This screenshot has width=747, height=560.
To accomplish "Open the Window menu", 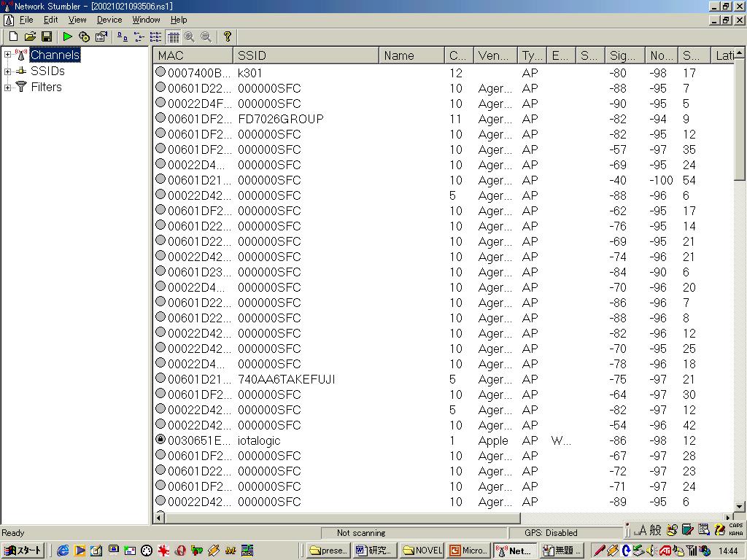I will tap(146, 20).
